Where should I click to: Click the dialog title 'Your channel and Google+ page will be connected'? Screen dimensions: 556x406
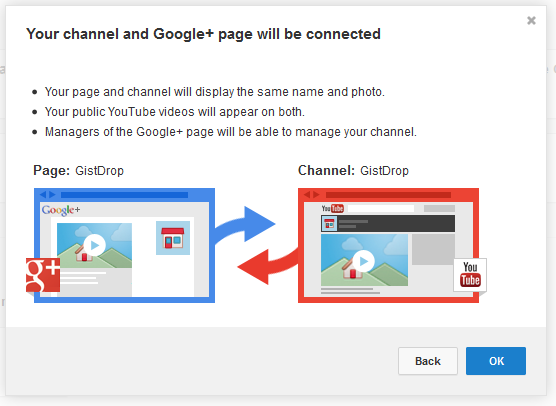point(204,34)
